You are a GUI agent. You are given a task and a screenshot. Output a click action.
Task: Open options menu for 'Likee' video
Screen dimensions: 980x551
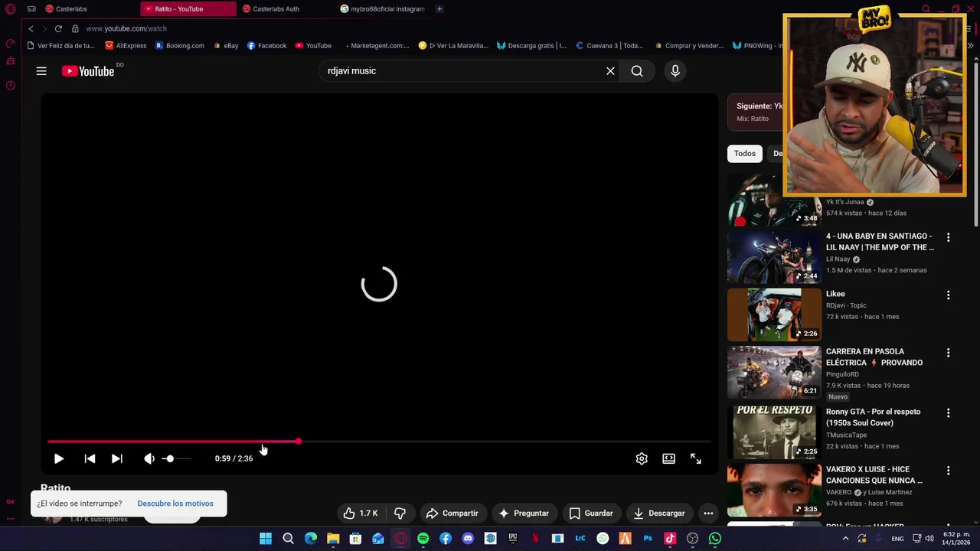tap(948, 295)
